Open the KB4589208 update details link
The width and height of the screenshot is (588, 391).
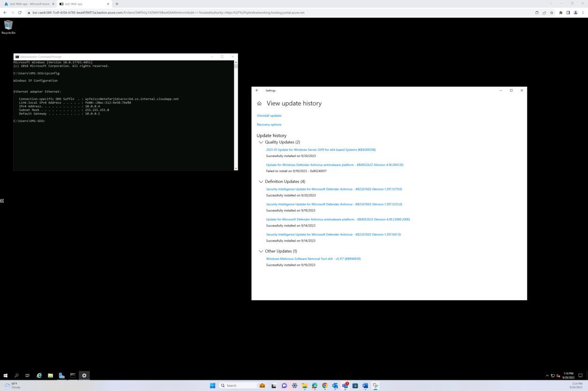click(321, 150)
